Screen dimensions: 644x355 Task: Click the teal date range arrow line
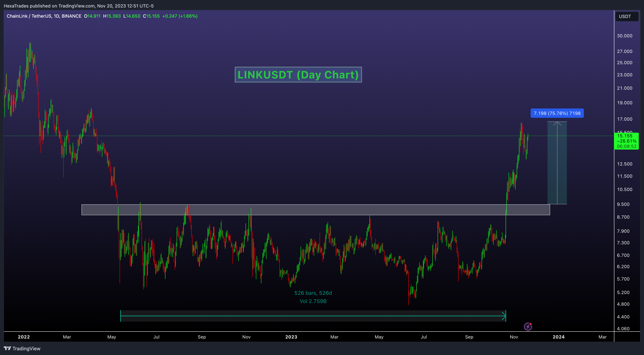(x=313, y=316)
